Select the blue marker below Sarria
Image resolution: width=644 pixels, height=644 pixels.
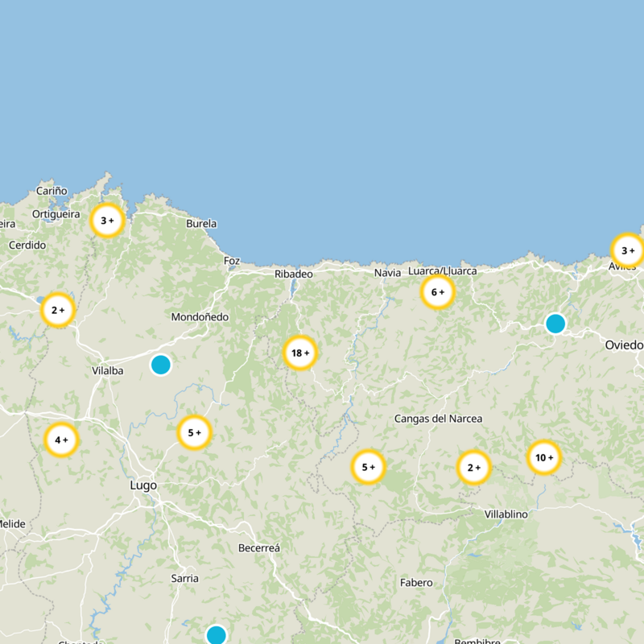click(216, 634)
